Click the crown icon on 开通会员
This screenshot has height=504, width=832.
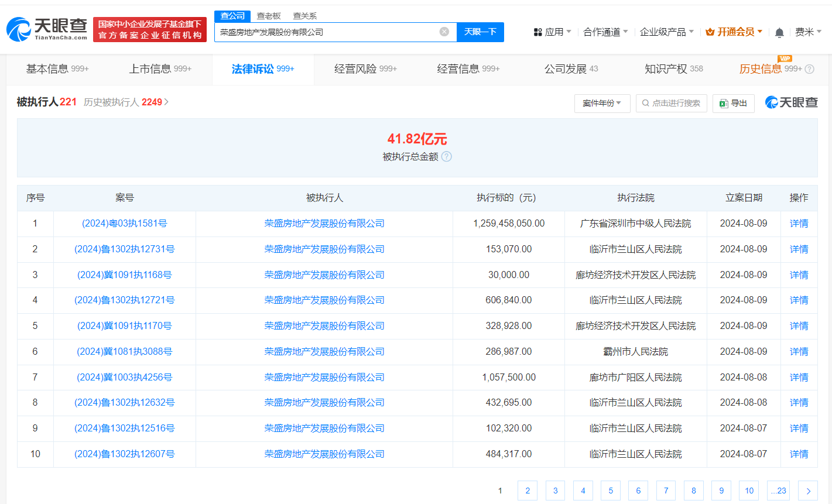coord(709,32)
